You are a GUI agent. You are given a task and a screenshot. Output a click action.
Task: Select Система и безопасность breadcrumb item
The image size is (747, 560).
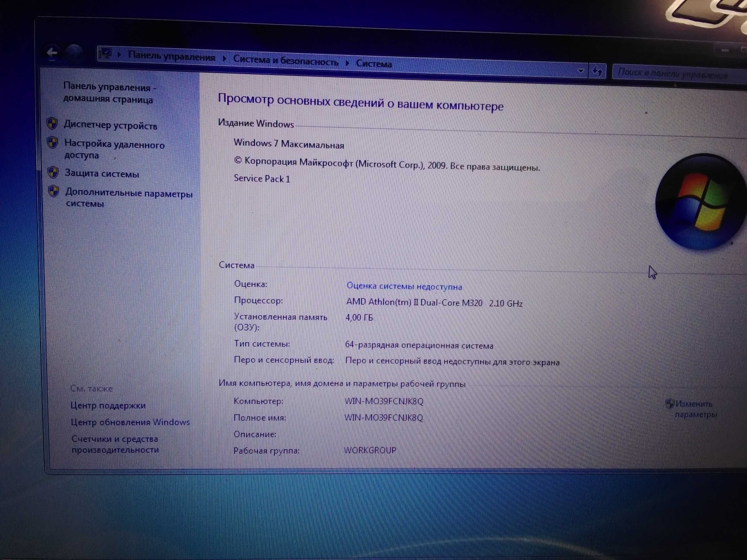[286, 61]
